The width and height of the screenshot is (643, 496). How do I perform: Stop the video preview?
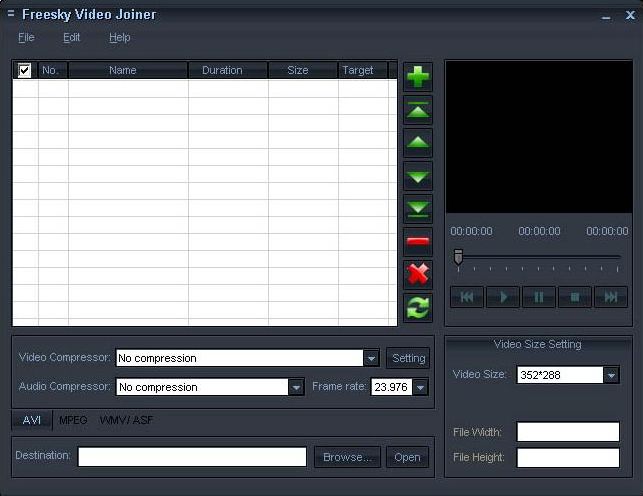tap(575, 297)
